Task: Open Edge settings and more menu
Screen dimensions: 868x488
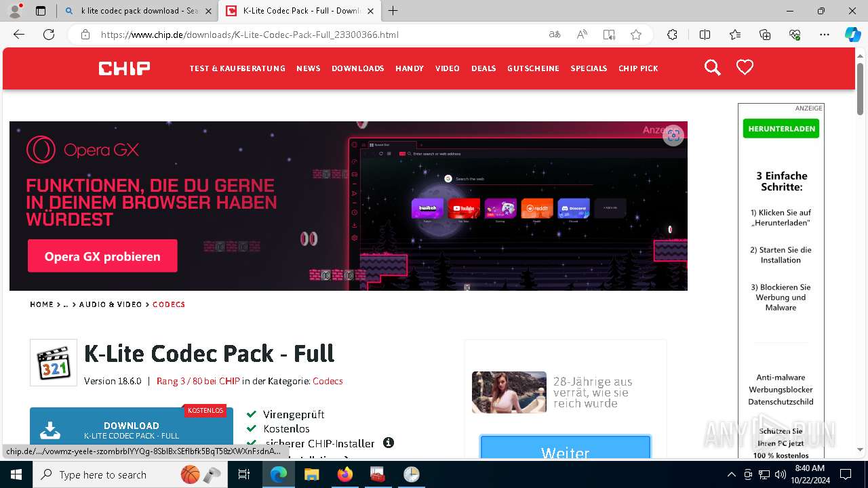Action: coord(825,35)
